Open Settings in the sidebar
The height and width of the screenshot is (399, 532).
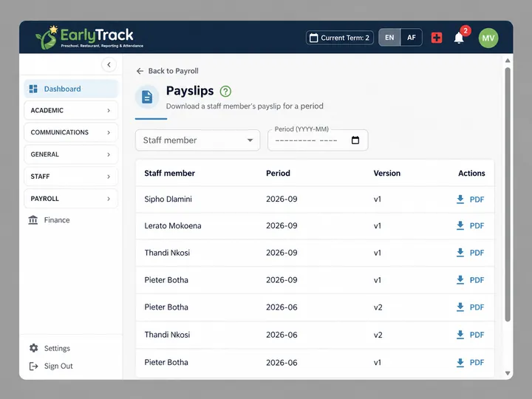50,348
